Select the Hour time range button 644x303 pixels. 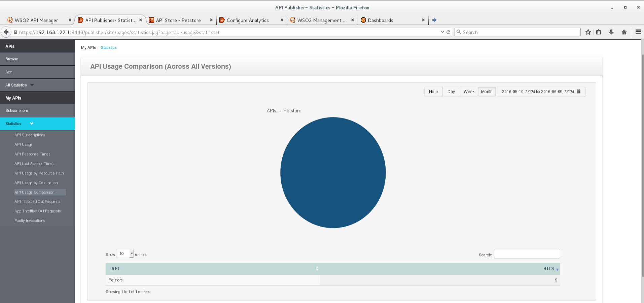pos(433,92)
